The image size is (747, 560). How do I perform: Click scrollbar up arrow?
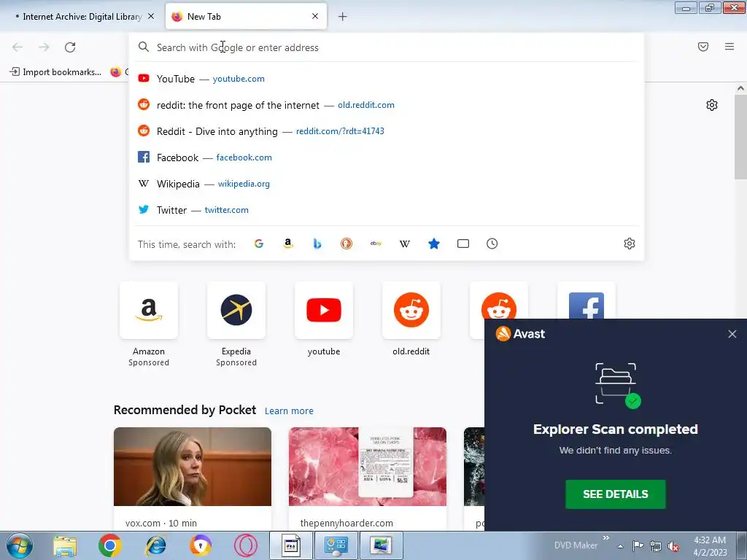click(x=740, y=88)
